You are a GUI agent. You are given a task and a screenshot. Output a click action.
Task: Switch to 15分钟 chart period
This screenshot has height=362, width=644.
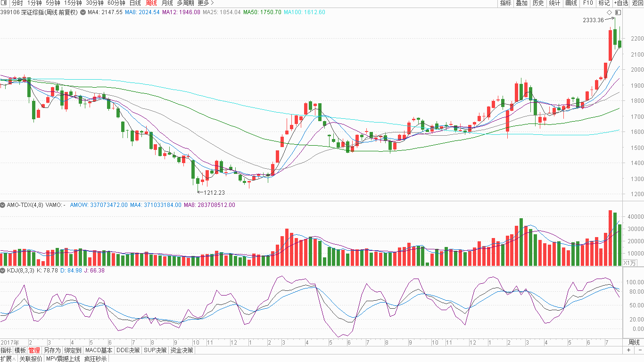[x=73, y=3]
